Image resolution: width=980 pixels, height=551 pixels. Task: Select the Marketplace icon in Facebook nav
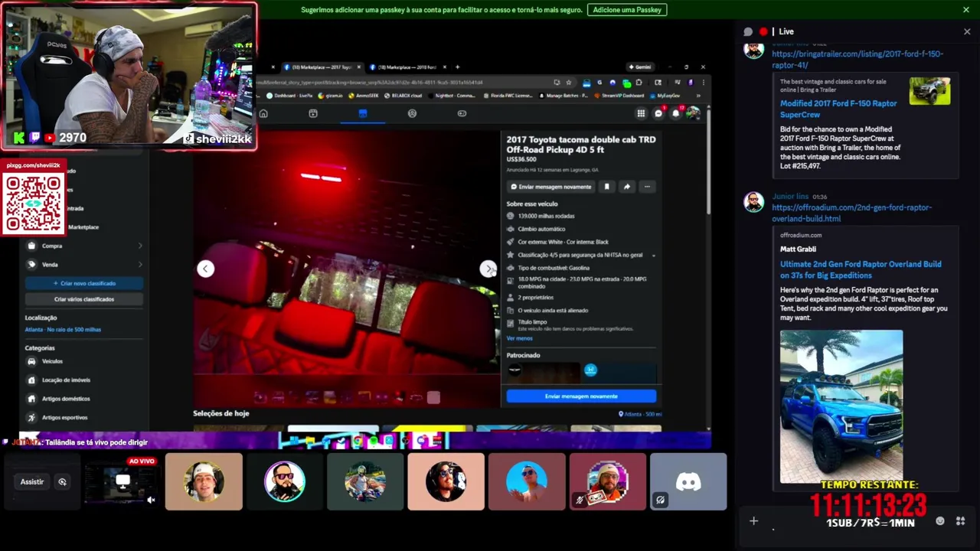[363, 113]
